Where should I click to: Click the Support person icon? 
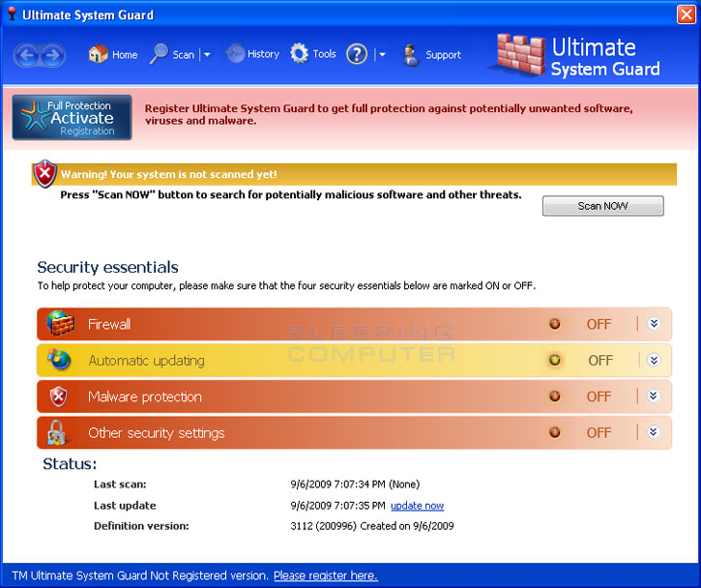click(x=411, y=54)
